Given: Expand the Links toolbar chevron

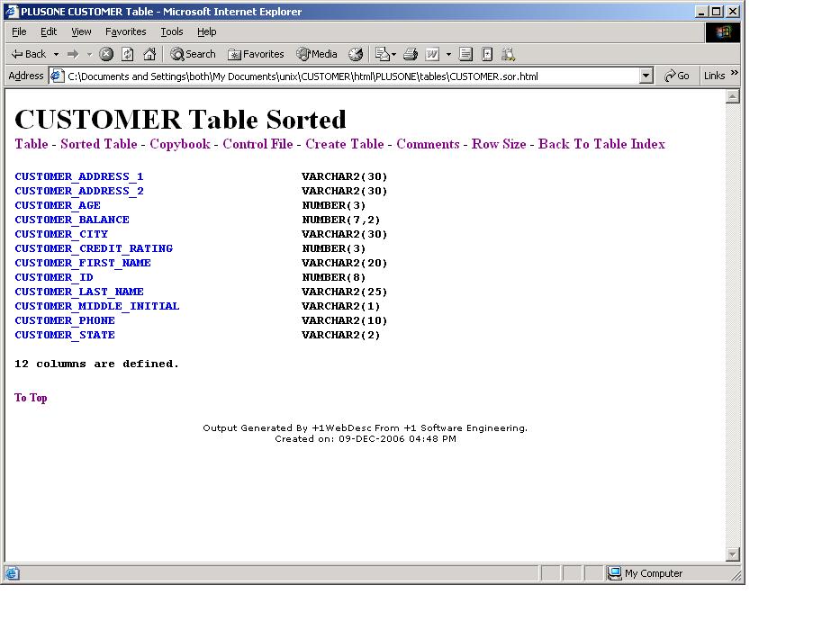Looking at the screenshot, I should 735,73.
